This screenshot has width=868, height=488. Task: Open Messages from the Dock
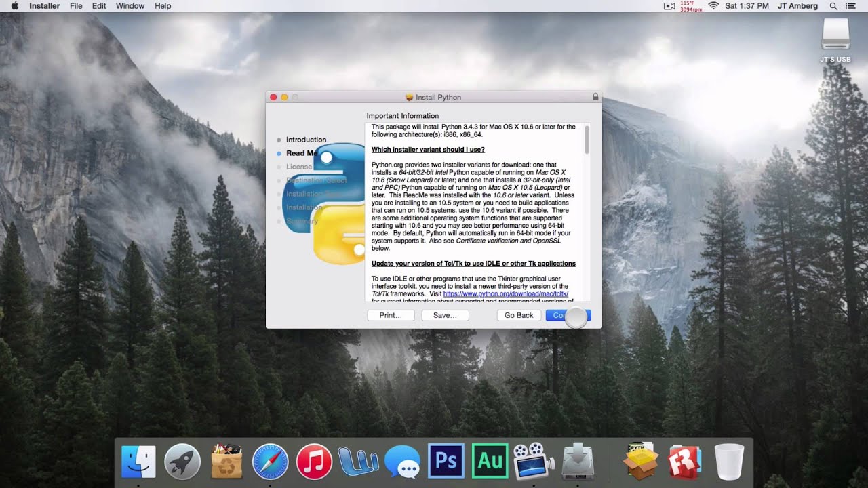[402, 462]
